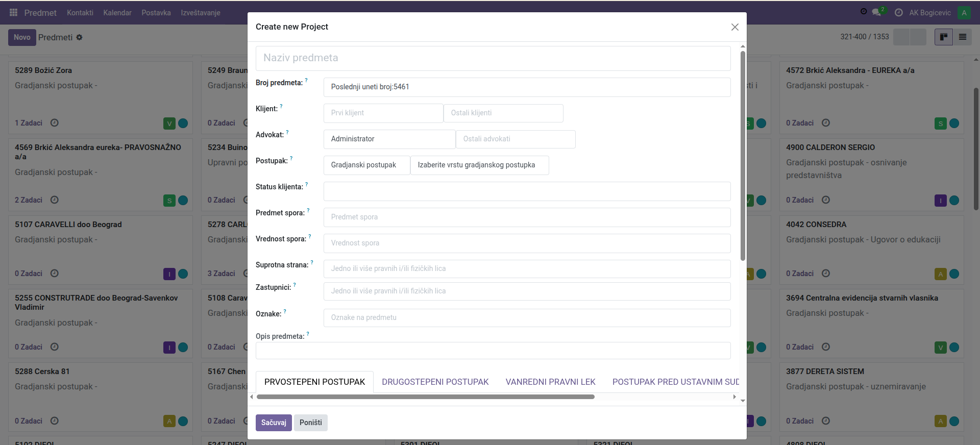The image size is (980, 445).
Task: Open the Administrator advokat dropdown
Action: point(389,139)
